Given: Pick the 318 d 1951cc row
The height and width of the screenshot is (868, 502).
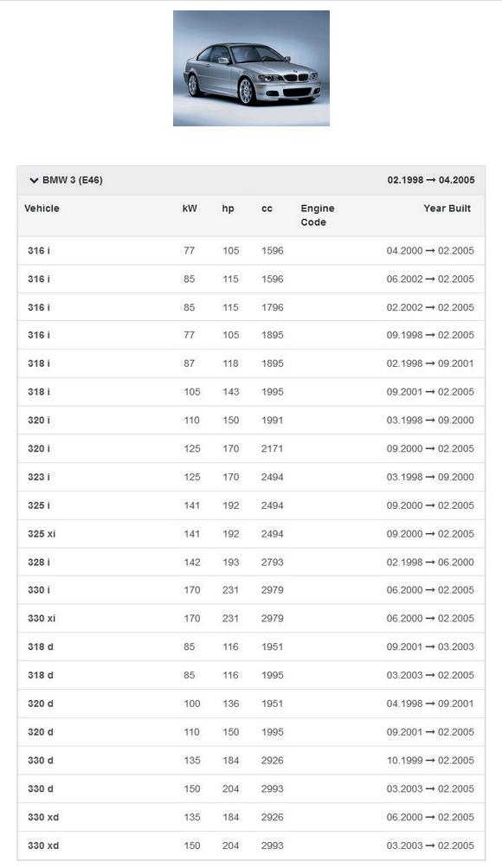Looking at the screenshot, I should [x=251, y=646].
